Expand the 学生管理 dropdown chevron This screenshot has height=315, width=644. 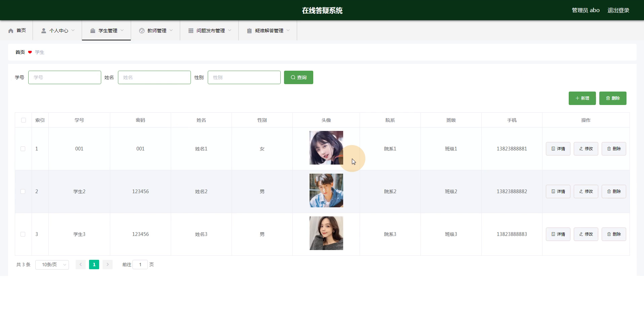tap(122, 30)
